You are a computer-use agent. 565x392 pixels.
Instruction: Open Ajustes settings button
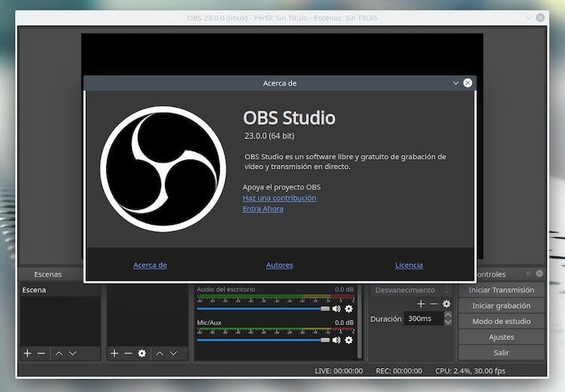pyautogui.click(x=501, y=337)
